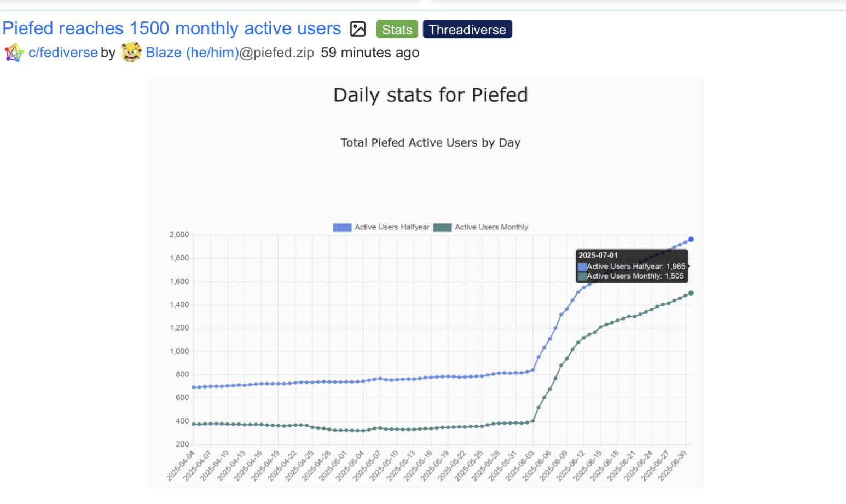Toggle 'Active Users Monthly' legend label

[491, 227]
